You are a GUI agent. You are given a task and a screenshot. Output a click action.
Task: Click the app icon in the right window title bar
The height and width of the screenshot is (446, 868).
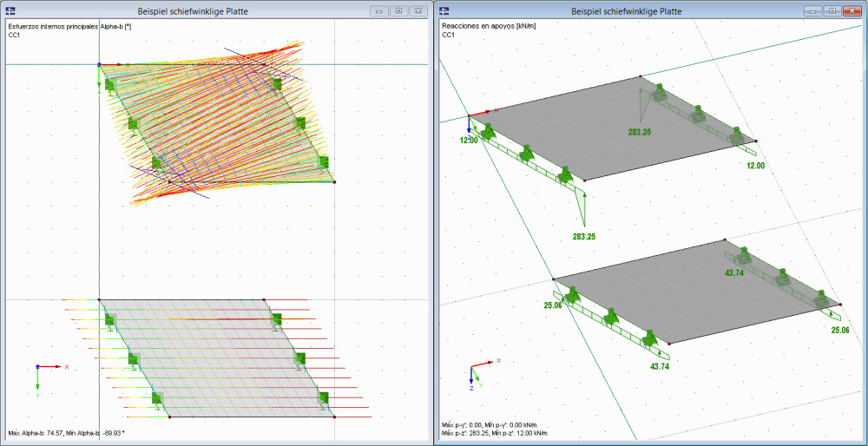click(x=444, y=11)
